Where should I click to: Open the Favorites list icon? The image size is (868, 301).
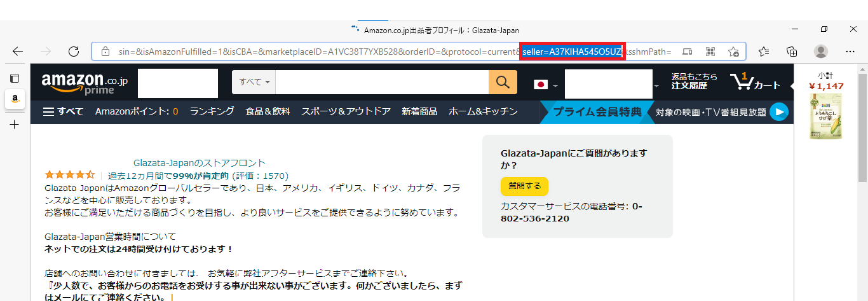tap(764, 52)
